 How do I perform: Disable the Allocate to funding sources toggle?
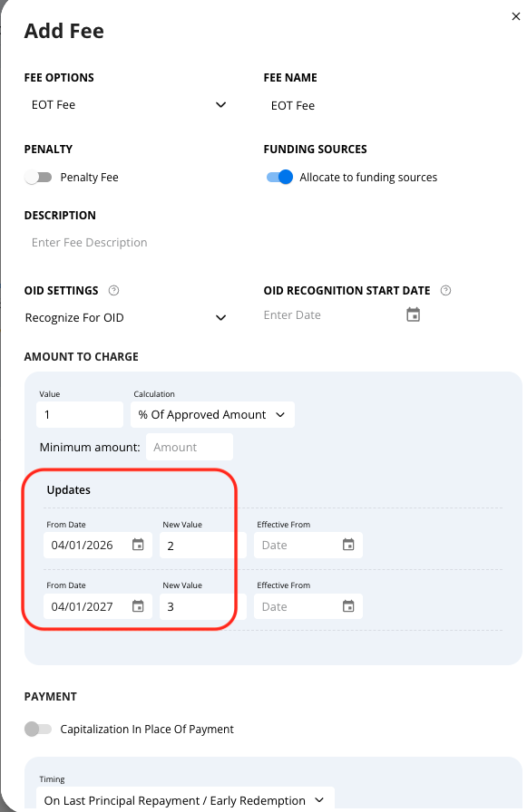coord(279,178)
